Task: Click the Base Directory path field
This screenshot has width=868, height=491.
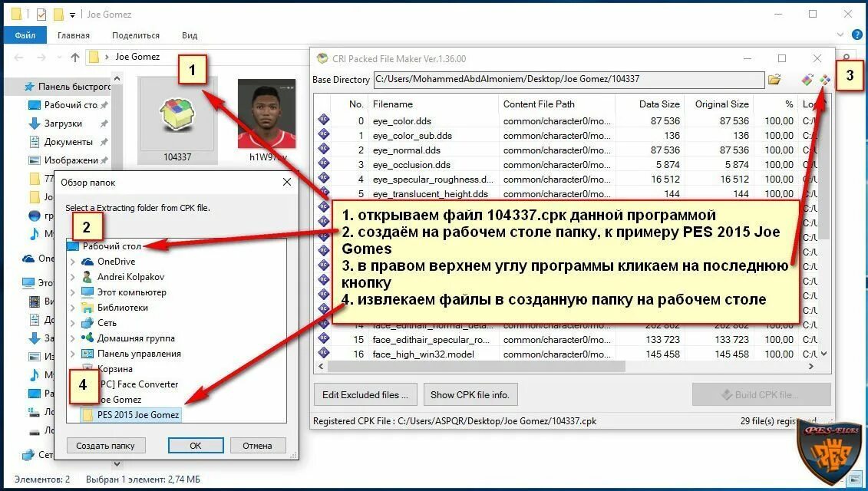Action: coord(569,79)
